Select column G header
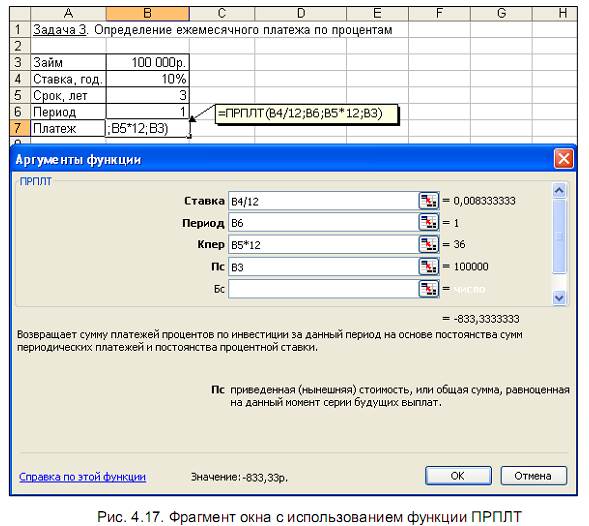The image size is (589, 526). (x=501, y=14)
